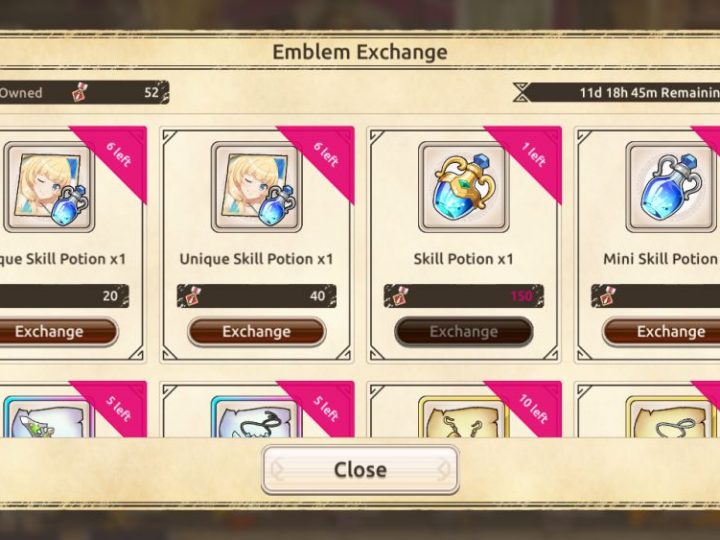Tap the character portrait on 20-cost Unique Skill Potion
720x540 pixels.
pos(49,187)
